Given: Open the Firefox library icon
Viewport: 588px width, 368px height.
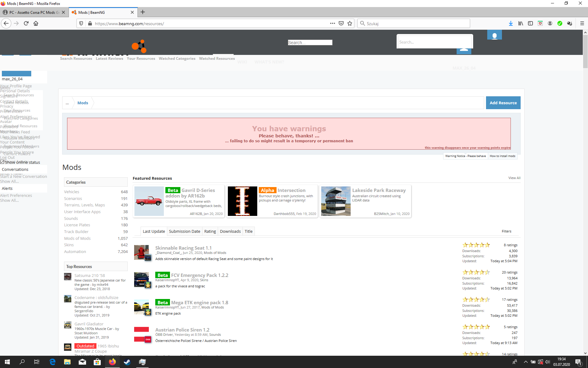Looking at the screenshot, I should click(x=521, y=23).
